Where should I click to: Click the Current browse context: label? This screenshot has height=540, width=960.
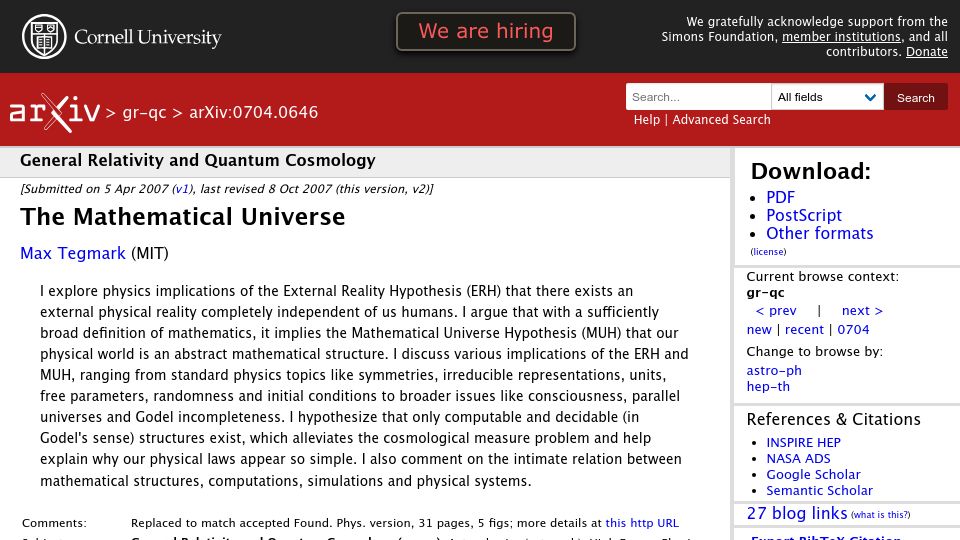click(x=822, y=277)
